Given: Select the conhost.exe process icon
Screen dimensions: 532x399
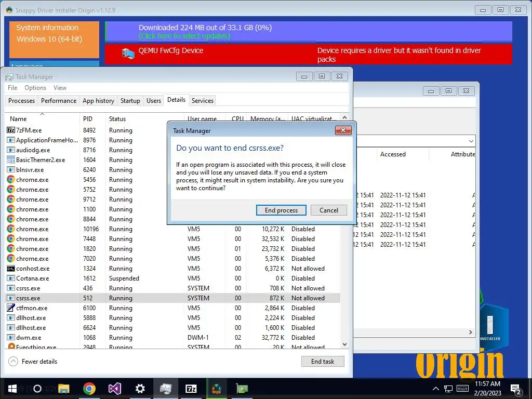Looking at the screenshot, I should pyautogui.click(x=11, y=269).
